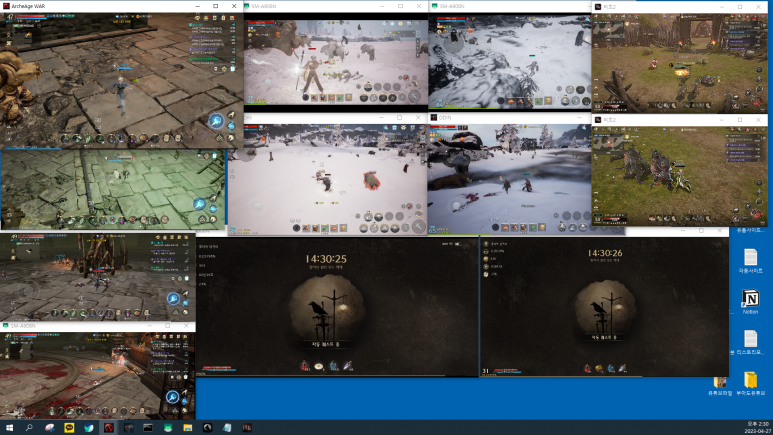Click the red potion slot in 14:30:25 window

pyautogui.click(x=305, y=365)
